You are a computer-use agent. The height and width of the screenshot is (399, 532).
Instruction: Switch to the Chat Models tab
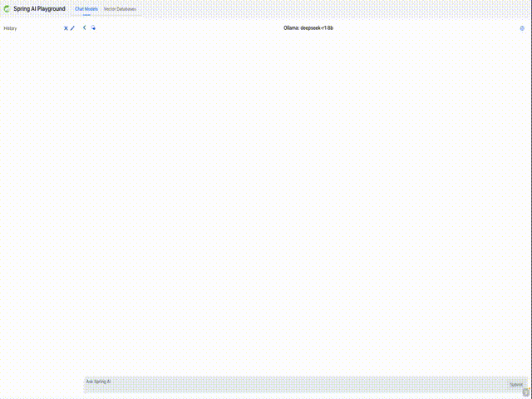pos(86,9)
